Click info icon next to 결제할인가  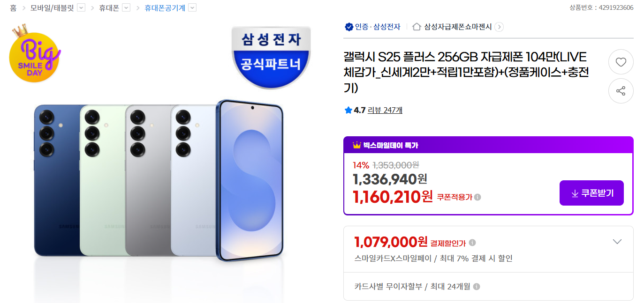pos(472,243)
